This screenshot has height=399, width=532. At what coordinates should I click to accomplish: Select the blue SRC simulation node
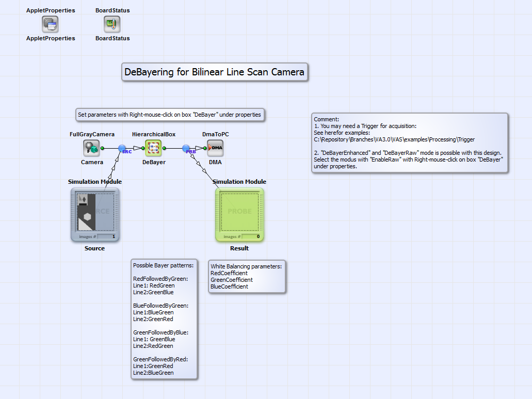click(122, 149)
